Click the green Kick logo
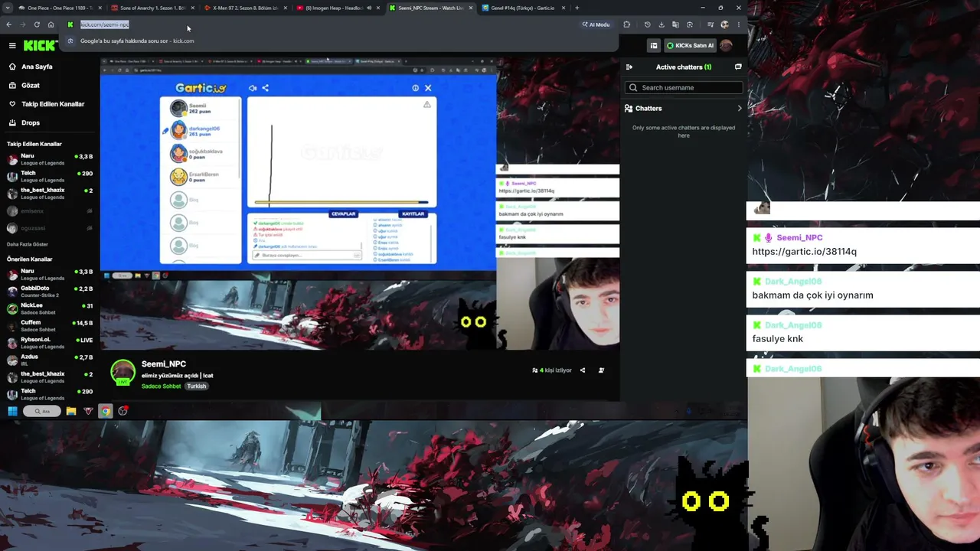Viewport: 980px width, 551px height. pos(39,45)
